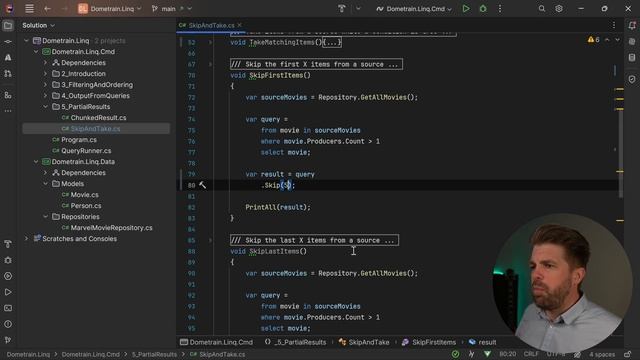Collapse the Dometrain.Linq.Cmd project node
The image size is (640, 360).
tap(36, 52)
